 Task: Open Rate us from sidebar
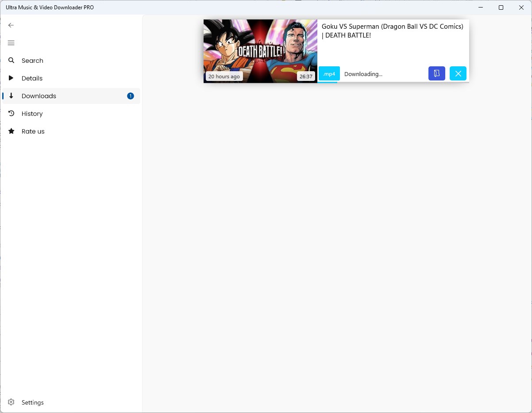(x=71, y=131)
